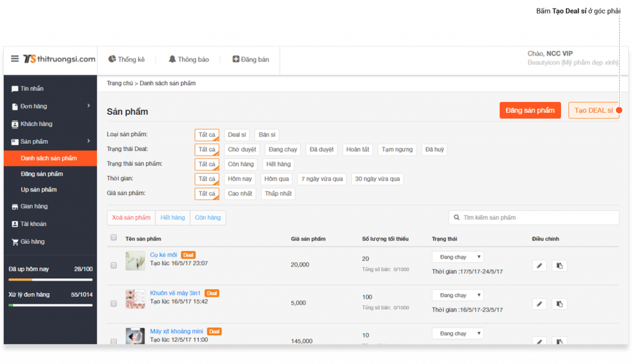Click the Tin nhắn message icon
The height and width of the screenshot is (364, 632).
pyautogui.click(x=15, y=89)
